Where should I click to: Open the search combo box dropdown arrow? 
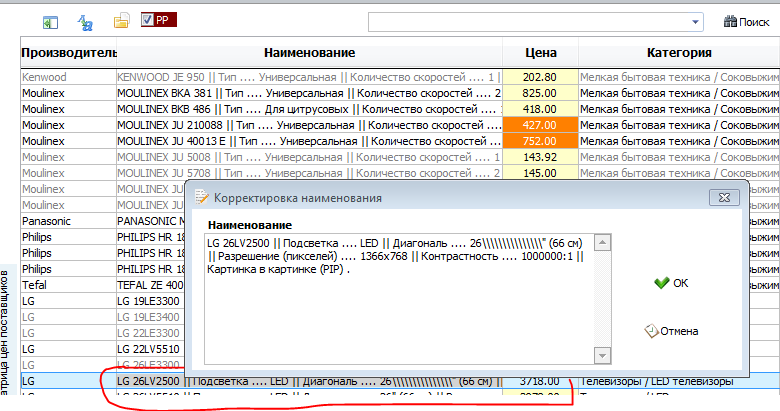(x=695, y=22)
